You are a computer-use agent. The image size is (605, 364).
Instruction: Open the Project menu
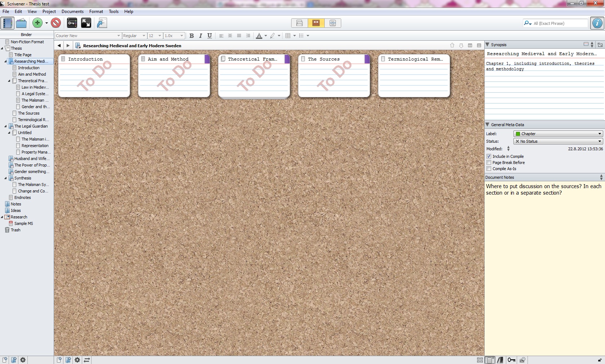[49, 12]
